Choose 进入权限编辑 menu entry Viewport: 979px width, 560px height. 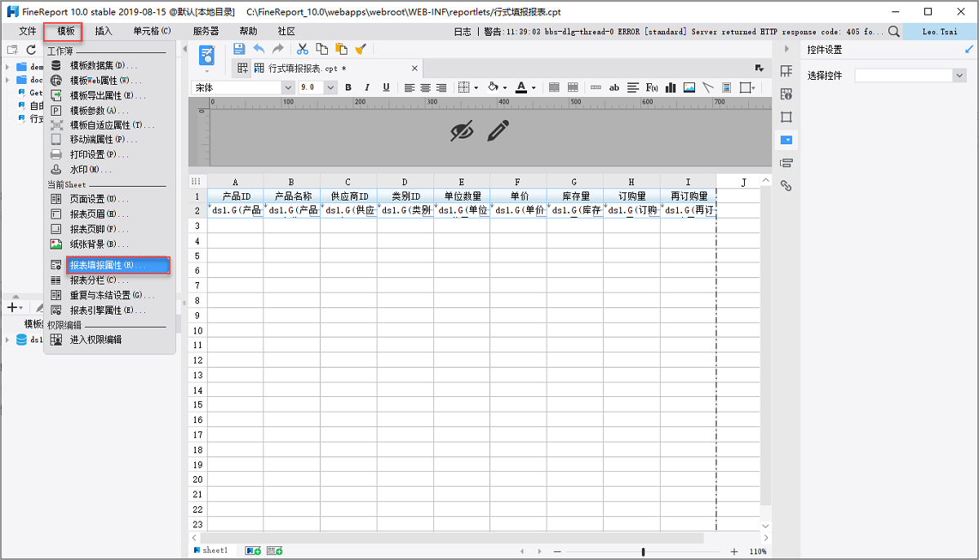coord(109,339)
